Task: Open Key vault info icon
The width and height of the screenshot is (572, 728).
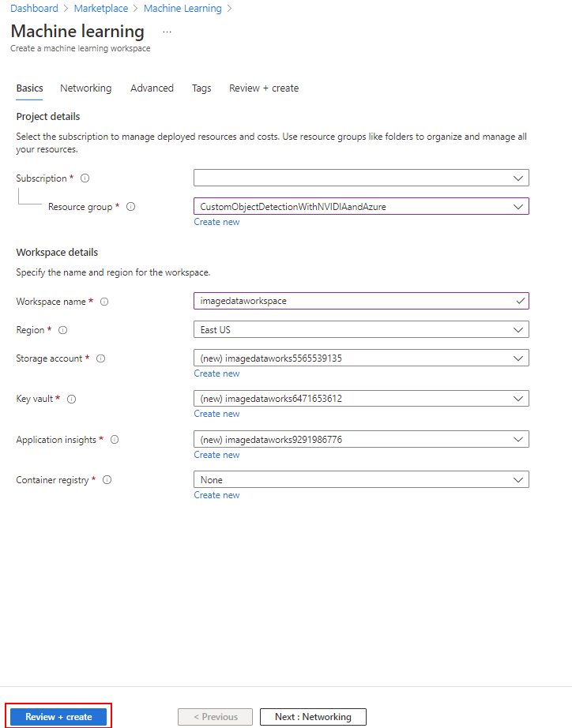Action: point(72,399)
